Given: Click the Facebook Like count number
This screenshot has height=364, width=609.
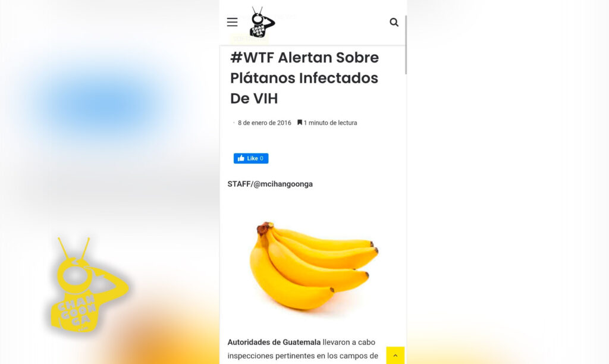Looking at the screenshot, I should (262, 158).
